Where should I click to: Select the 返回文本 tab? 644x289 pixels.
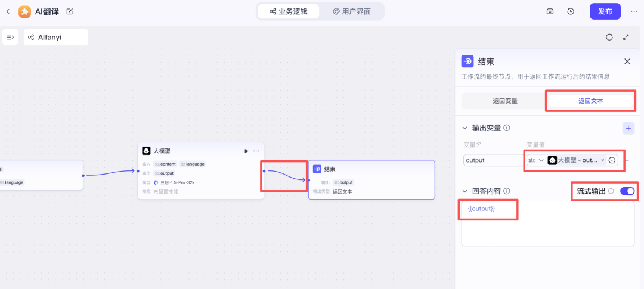coord(590,101)
